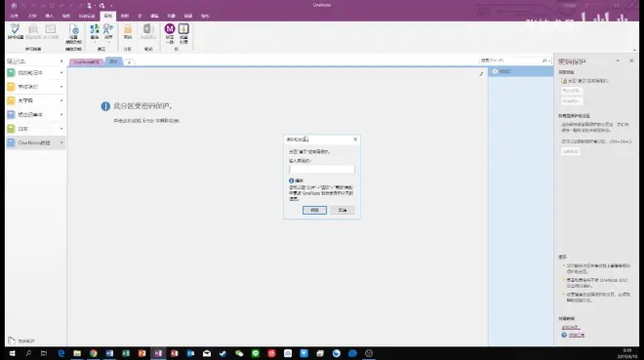Pin the notebook pane with pushpin

(61, 61)
